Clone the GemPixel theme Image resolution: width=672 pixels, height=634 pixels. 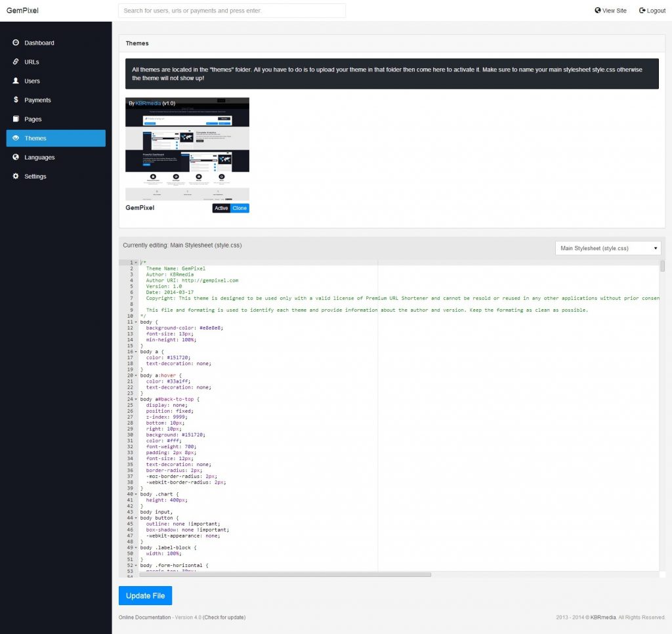tap(240, 208)
